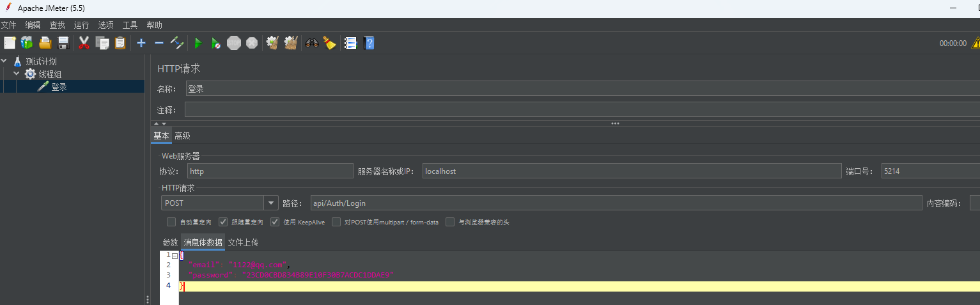The height and width of the screenshot is (305, 980).
Task: Toggle enable/disable element icon in toolbar
Action: (x=177, y=43)
